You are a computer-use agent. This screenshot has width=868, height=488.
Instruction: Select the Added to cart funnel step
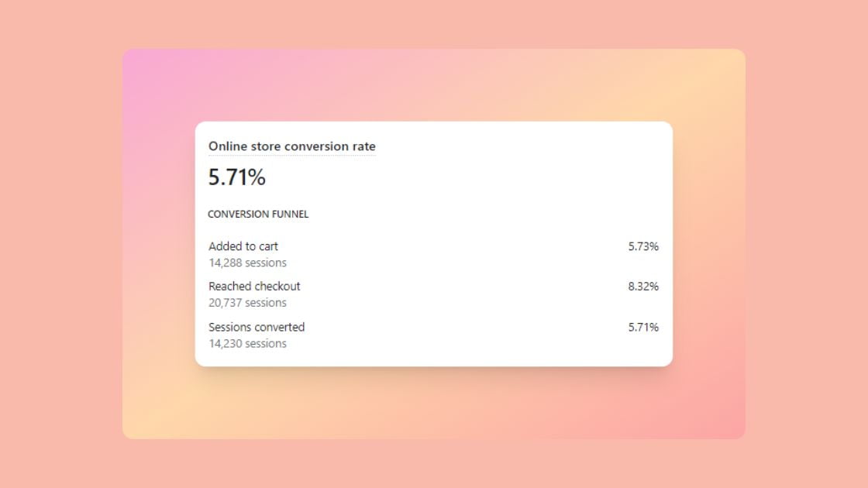click(243, 246)
